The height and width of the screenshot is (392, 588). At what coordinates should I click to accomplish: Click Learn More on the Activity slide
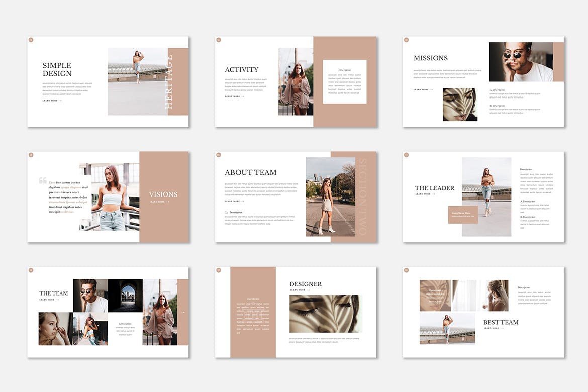234,96
